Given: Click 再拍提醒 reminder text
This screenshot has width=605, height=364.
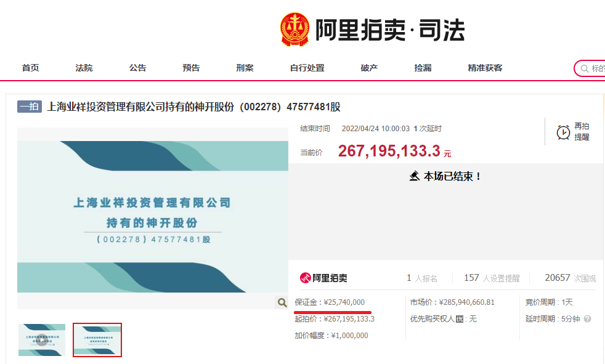Looking at the screenshot, I should pos(582,131).
